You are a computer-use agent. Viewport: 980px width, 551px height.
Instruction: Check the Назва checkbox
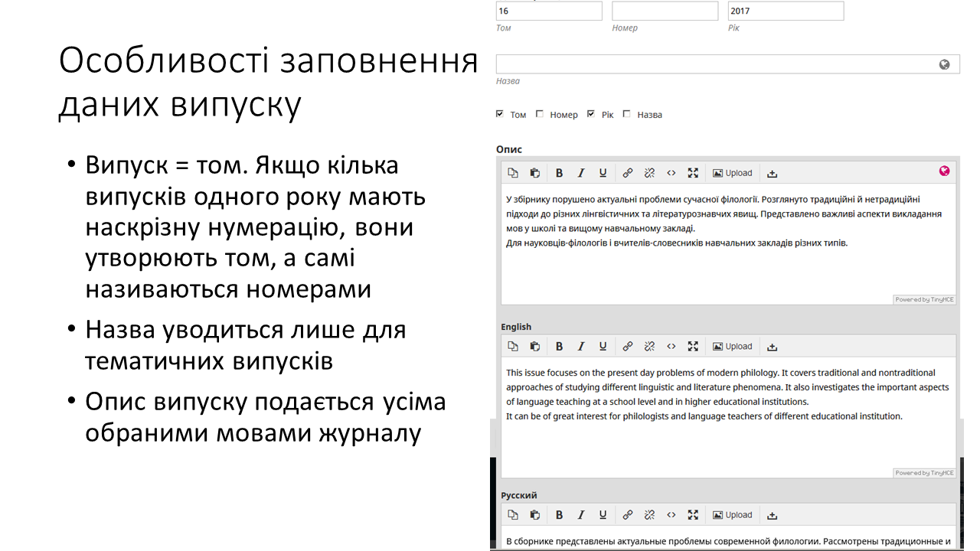pos(627,114)
